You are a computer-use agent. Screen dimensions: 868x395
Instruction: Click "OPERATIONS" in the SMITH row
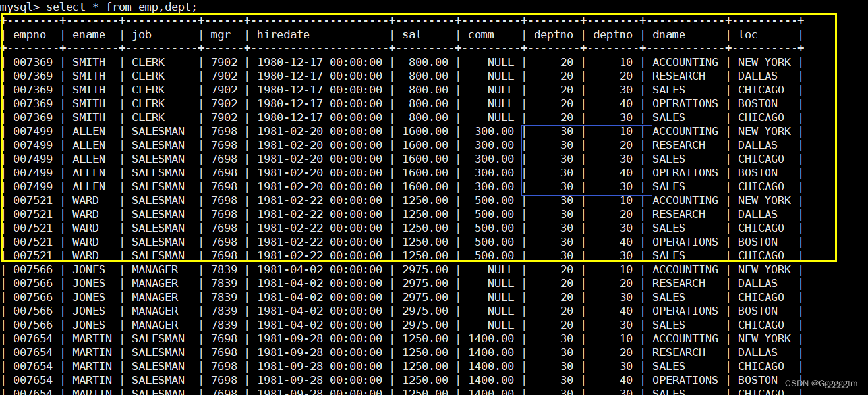pyautogui.click(x=685, y=103)
